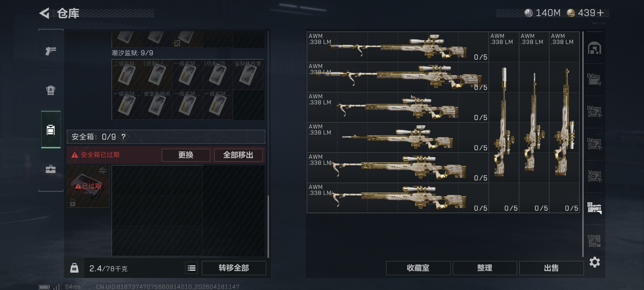This screenshot has height=290, width=644.
Task: Click the 转移全部 transfer all button
Action: click(x=234, y=268)
